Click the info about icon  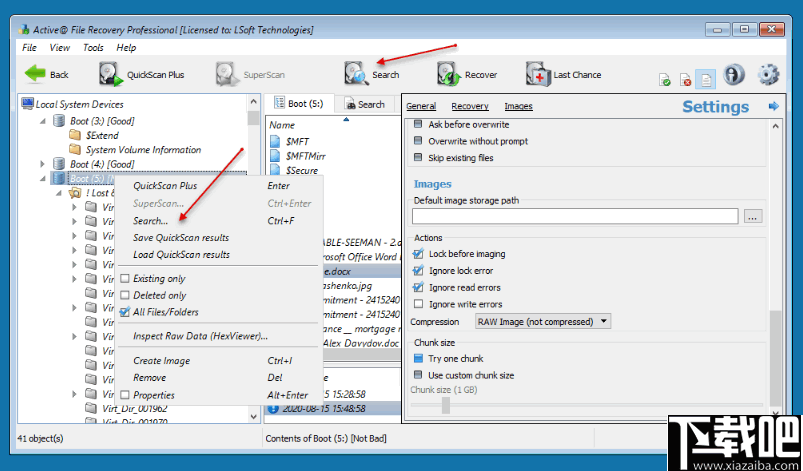click(x=734, y=75)
